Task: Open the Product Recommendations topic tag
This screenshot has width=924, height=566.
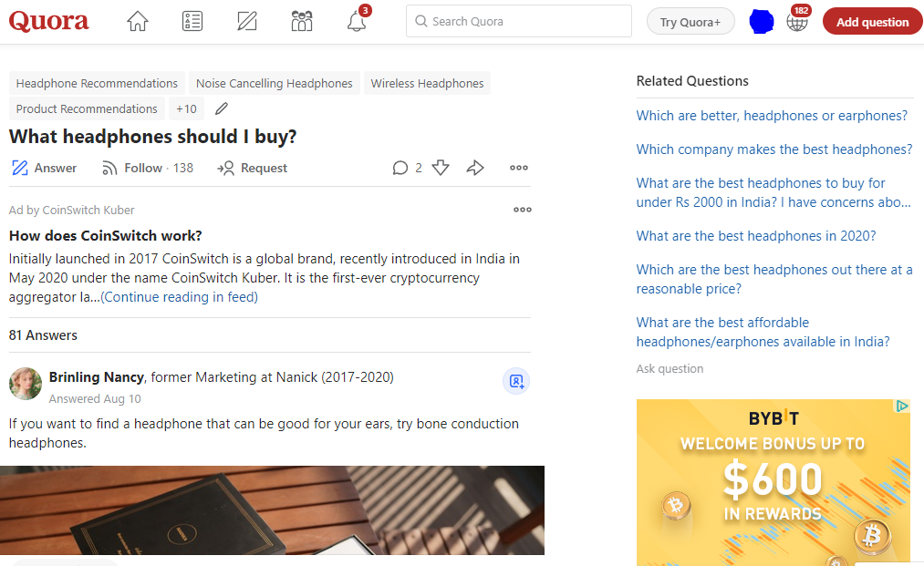Action: (87, 109)
